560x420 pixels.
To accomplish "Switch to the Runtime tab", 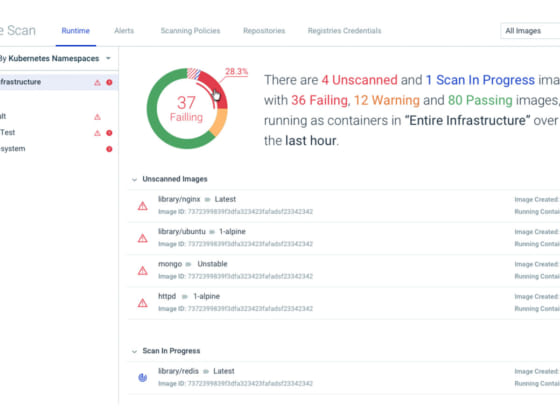I will [75, 31].
